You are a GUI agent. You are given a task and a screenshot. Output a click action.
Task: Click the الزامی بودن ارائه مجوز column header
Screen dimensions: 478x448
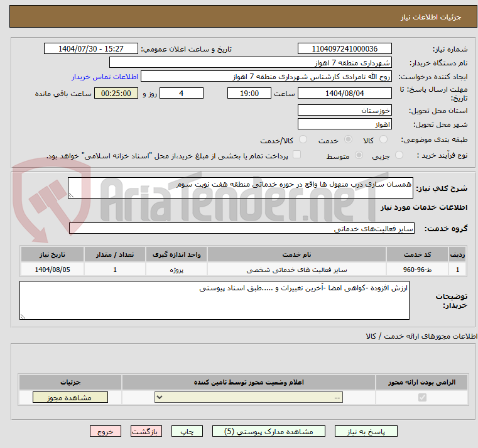(421, 382)
